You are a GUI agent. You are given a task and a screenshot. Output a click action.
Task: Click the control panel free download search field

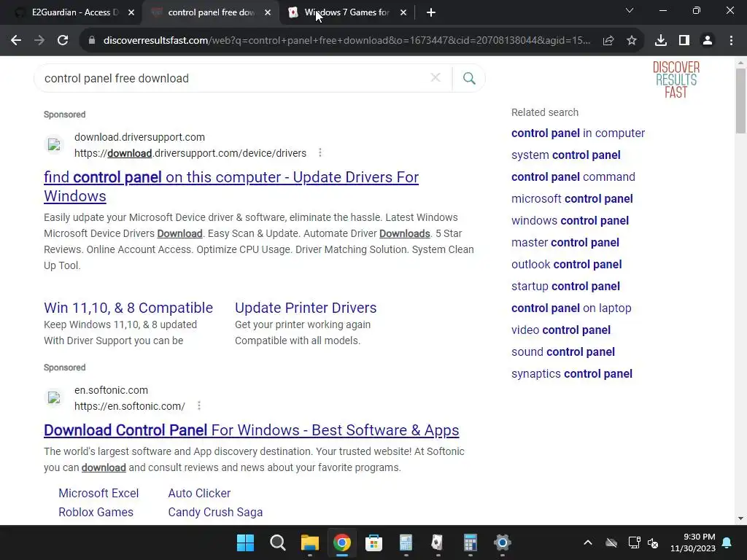point(233,78)
